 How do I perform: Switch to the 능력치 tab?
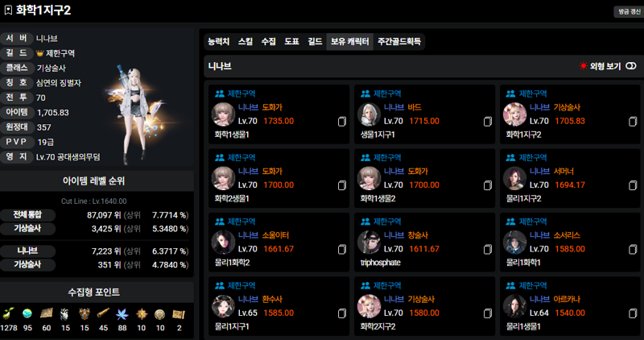click(218, 42)
